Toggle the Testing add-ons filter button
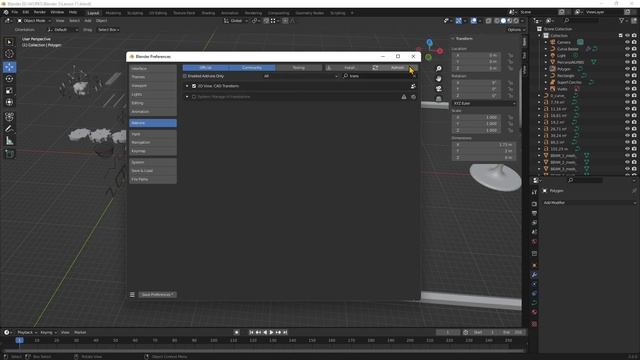This screenshot has height=360, width=640. [x=299, y=68]
